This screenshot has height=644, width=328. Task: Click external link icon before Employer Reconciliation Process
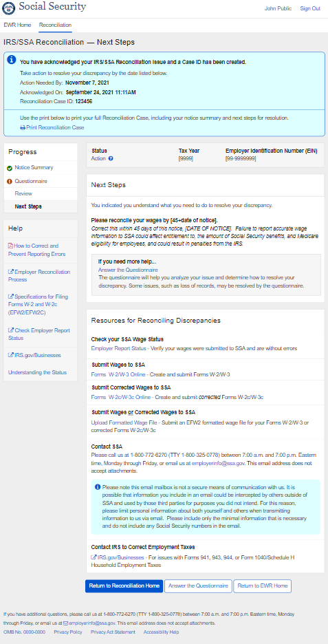tap(11, 272)
